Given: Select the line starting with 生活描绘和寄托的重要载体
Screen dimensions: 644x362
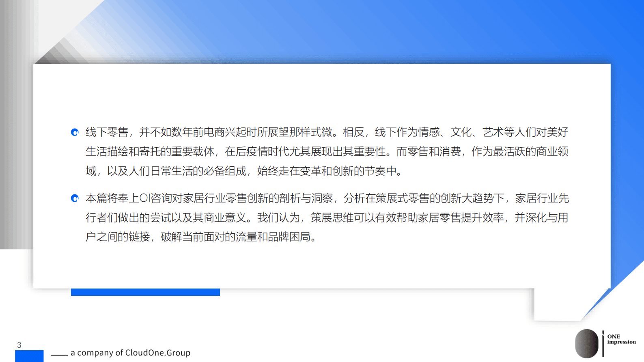Looking at the screenshot, I should (x=327, y=152).
